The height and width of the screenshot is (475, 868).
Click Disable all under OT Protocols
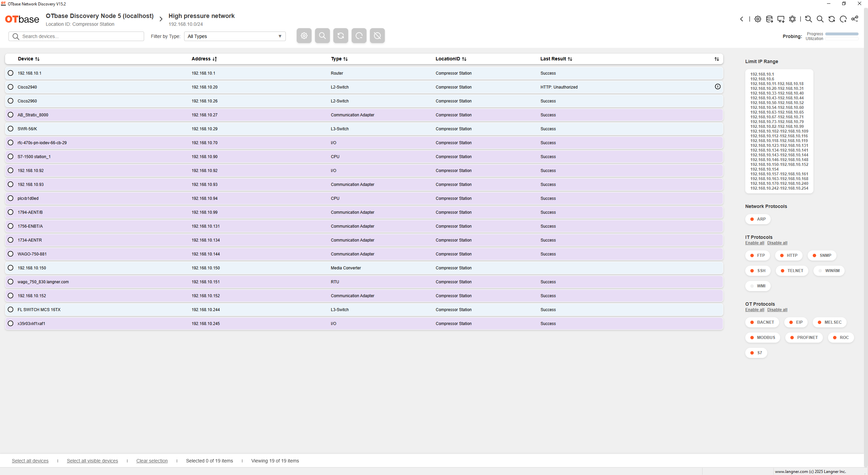pyautogui.click(x=777, y=310)
